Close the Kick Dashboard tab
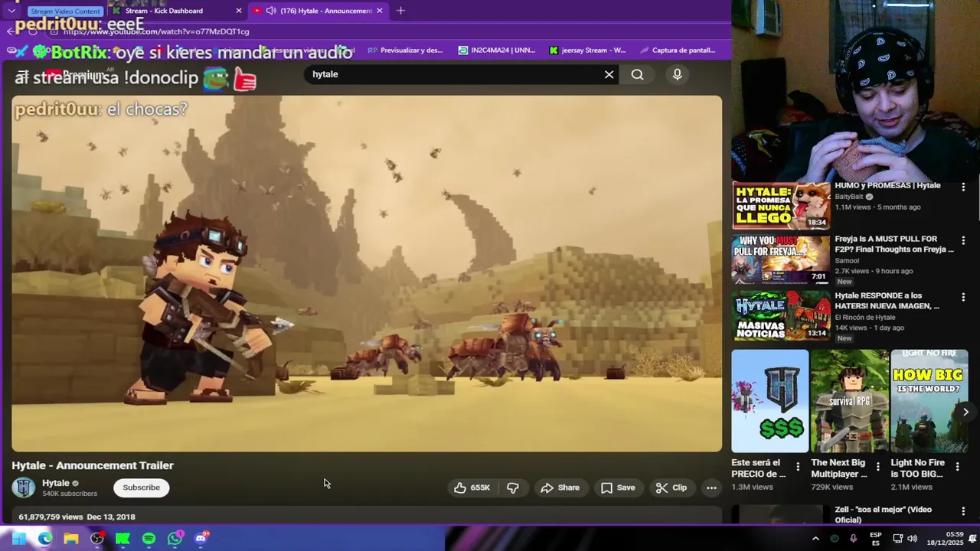The image size is (980, 551). (x=239, y=11)
